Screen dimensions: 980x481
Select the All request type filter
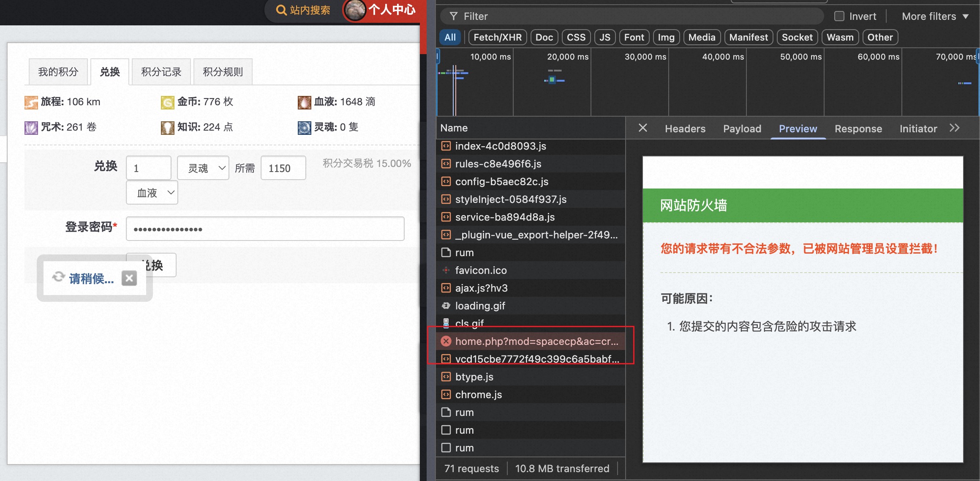[450, 37]
